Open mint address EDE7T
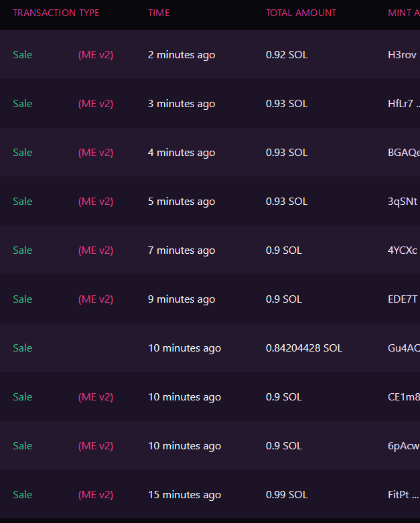The width and height of the screenshot is (420, 523). click(x=404, y=299)
